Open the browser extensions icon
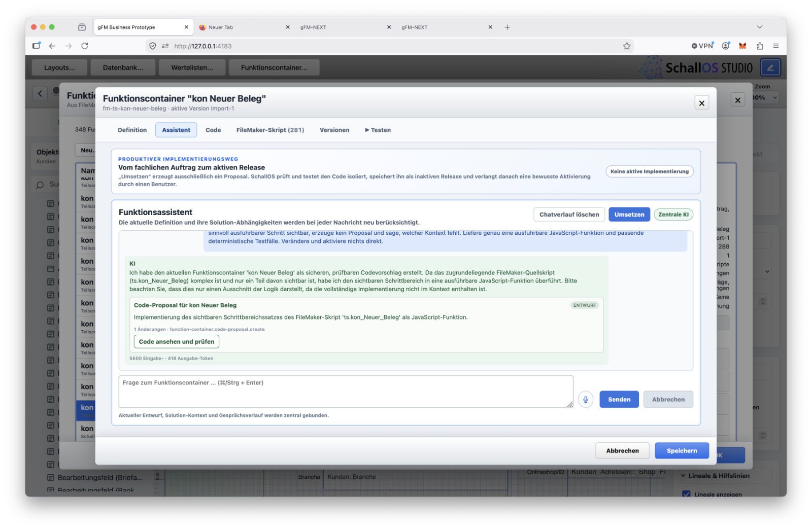This screenshot has width=812, height=530. 760,46
